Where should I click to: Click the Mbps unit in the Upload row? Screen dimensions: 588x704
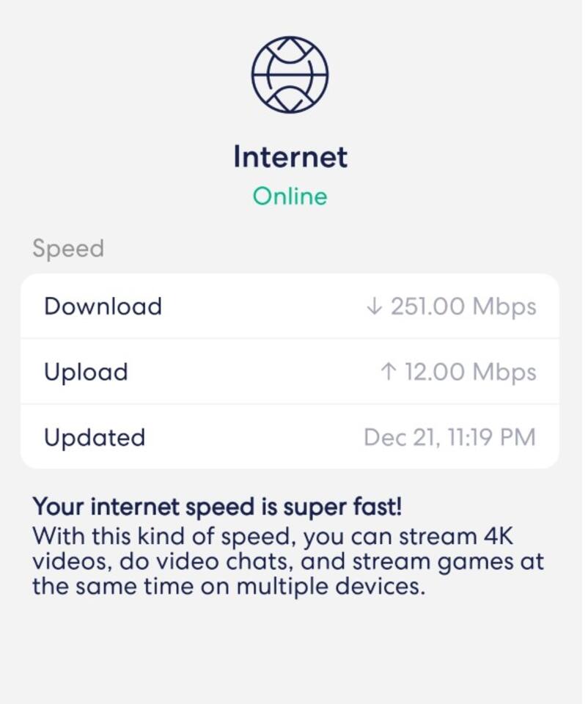tap(504, 372)
